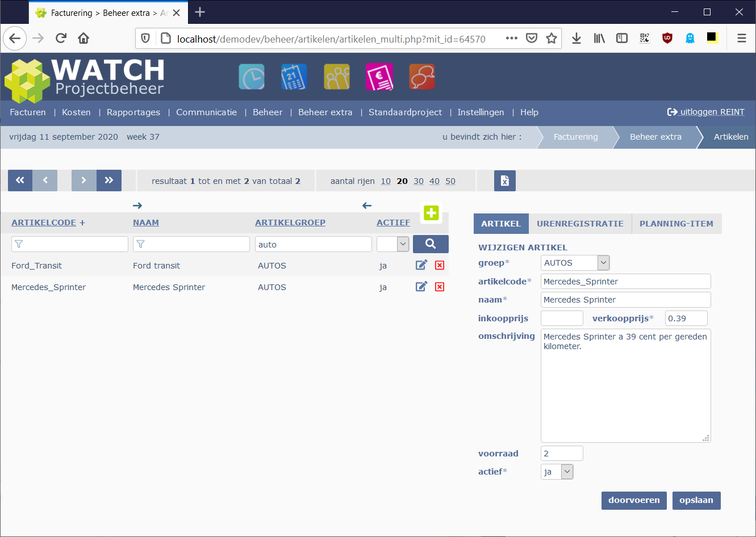The height and width of the screenshot is (537, 756).
Task: Click the Ford transit name cell
Action: tap(156, 266)
